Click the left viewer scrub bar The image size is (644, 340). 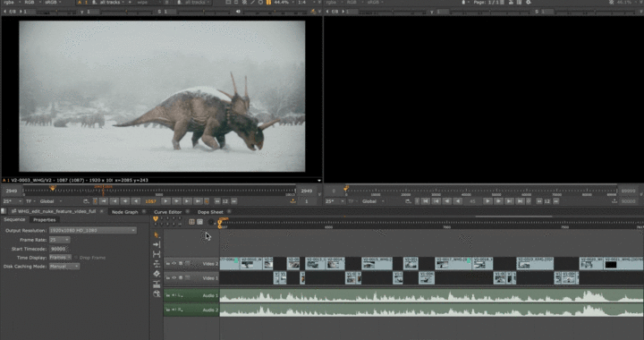click(x=159, y=191)
